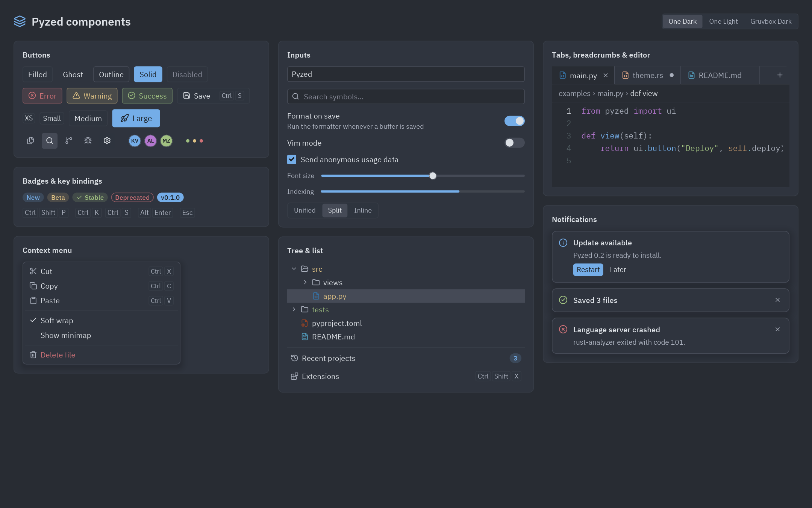Dismiss the Saved 3 files notification
Screen dimensions: 812x508
(x=777, y=300)
